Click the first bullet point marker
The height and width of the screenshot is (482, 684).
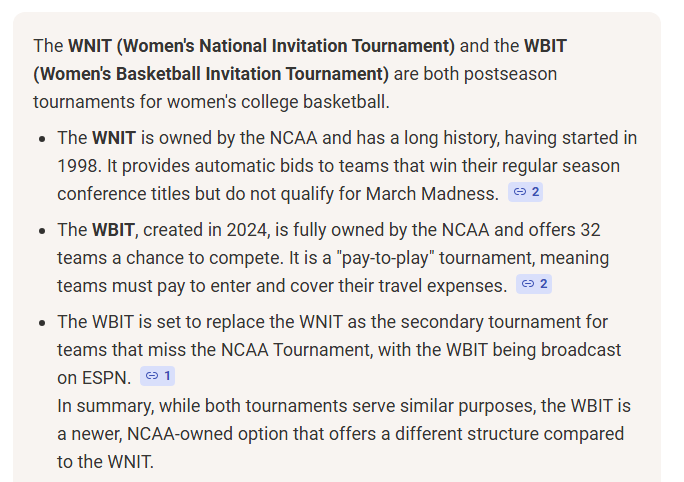coord(41,138)
